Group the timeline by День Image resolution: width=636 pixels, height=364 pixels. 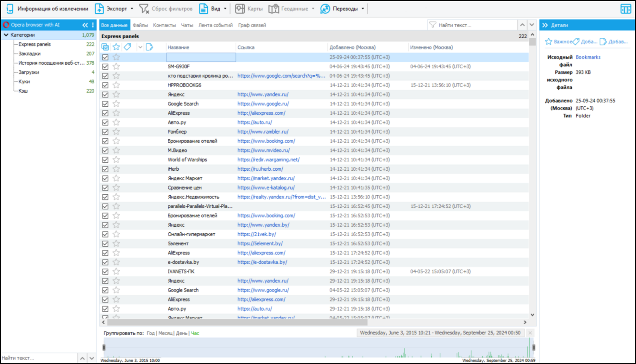click(182, 333)
